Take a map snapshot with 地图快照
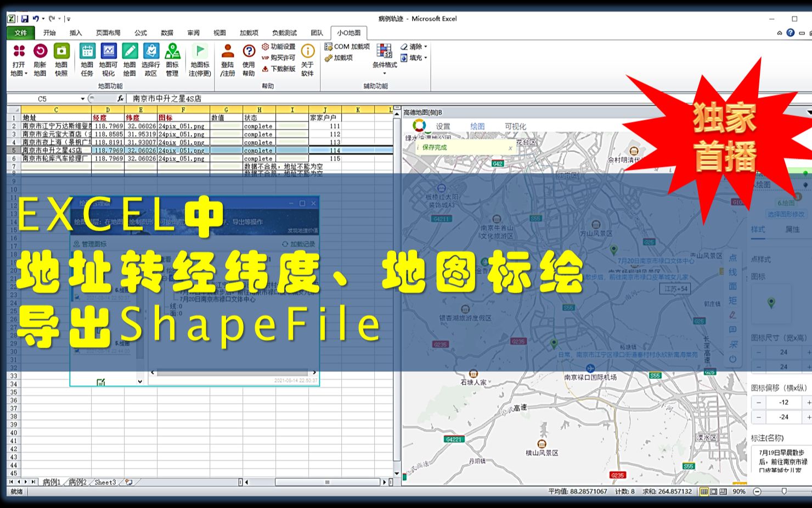The image size is (812, 508). tap(61, 60)
